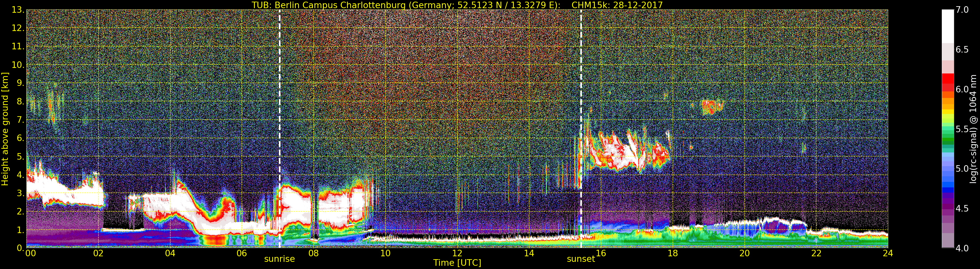Click the time axis tick label '20'
980x269 pixels.
(745, 253)
